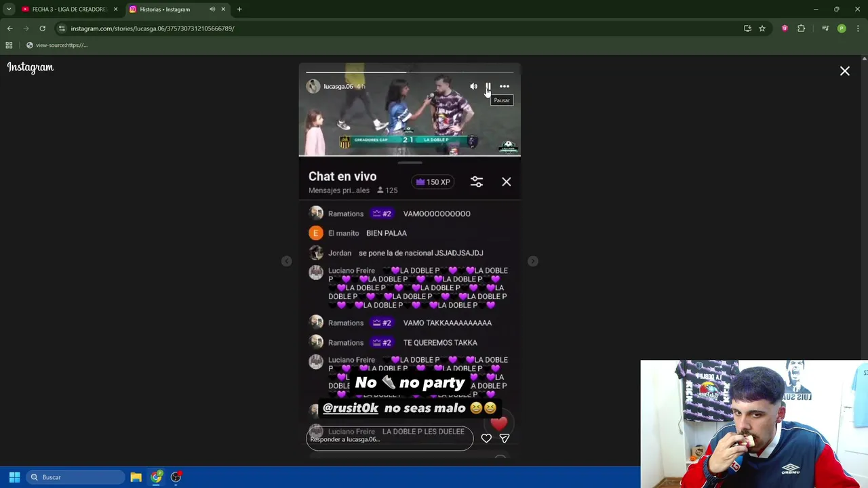Open File Explorer from taskbar
Screen dimensions: 868x488
point(136,477)
